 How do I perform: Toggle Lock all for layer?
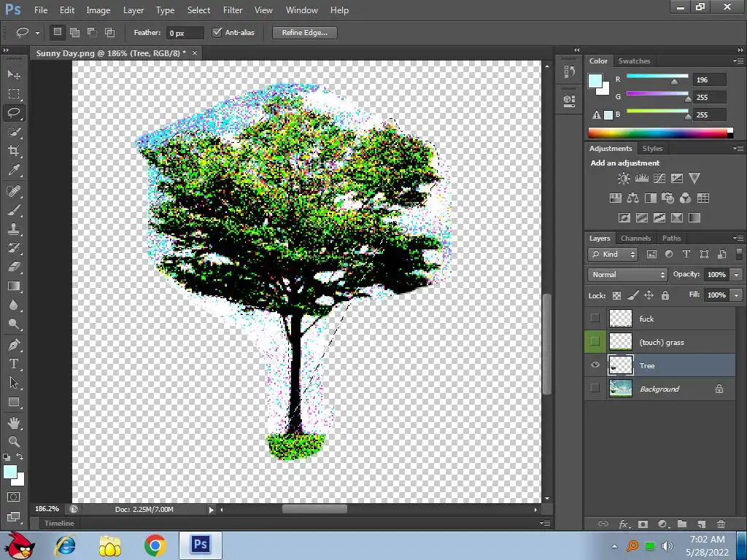(665, 296)
